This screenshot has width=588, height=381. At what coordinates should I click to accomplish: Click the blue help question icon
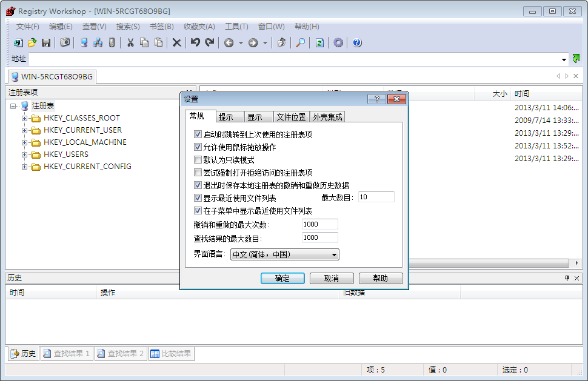(357, 43)
